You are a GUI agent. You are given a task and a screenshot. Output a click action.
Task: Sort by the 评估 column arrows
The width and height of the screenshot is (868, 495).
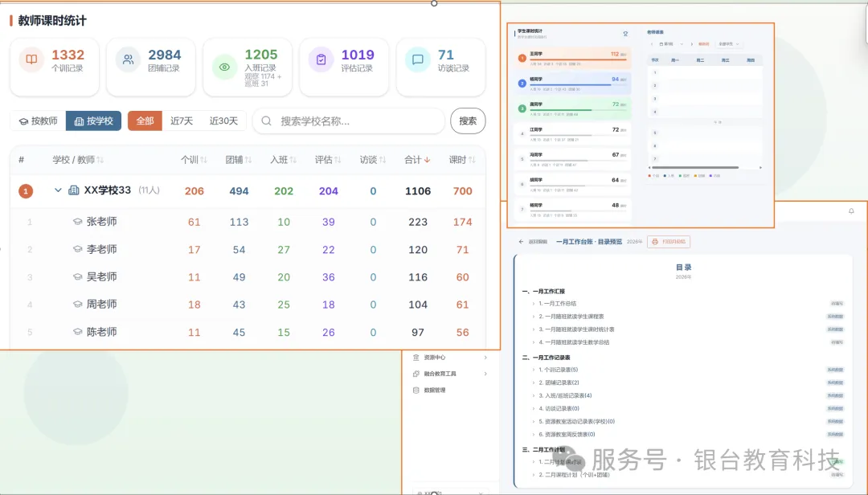[338, 160]
